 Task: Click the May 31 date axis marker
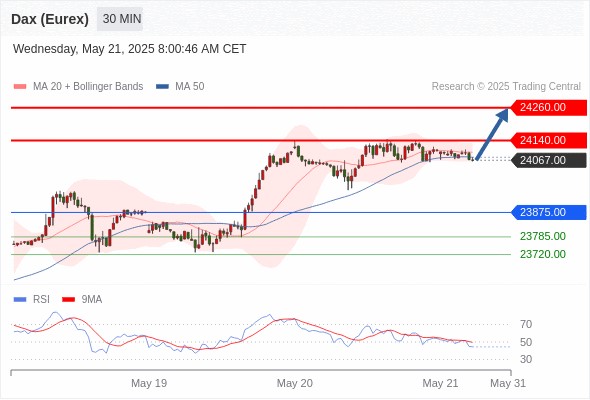[508, 383]
